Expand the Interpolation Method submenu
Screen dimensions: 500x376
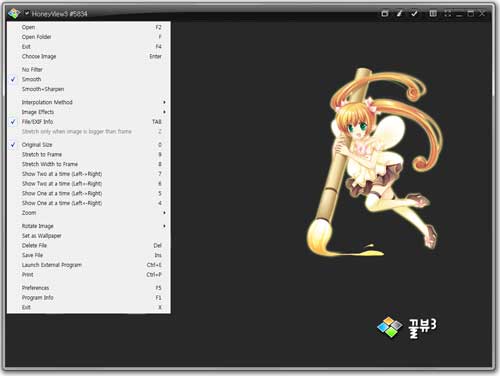(89, 102)
